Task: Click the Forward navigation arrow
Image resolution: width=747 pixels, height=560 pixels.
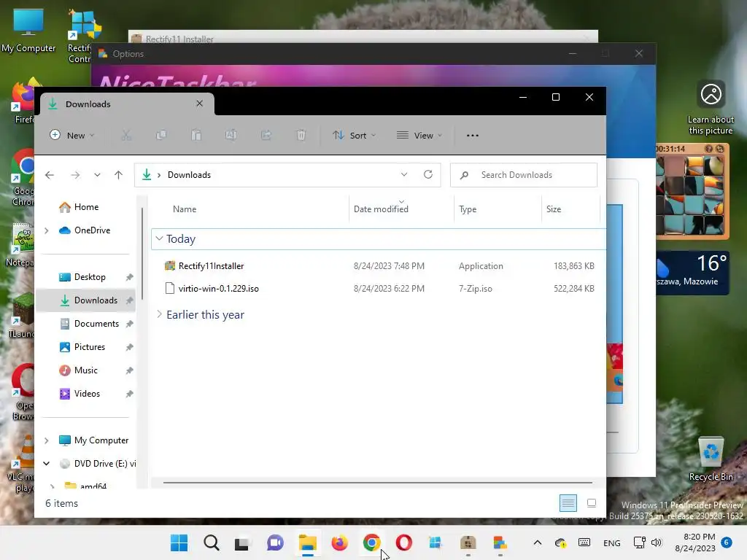Action: click(75, 175)
